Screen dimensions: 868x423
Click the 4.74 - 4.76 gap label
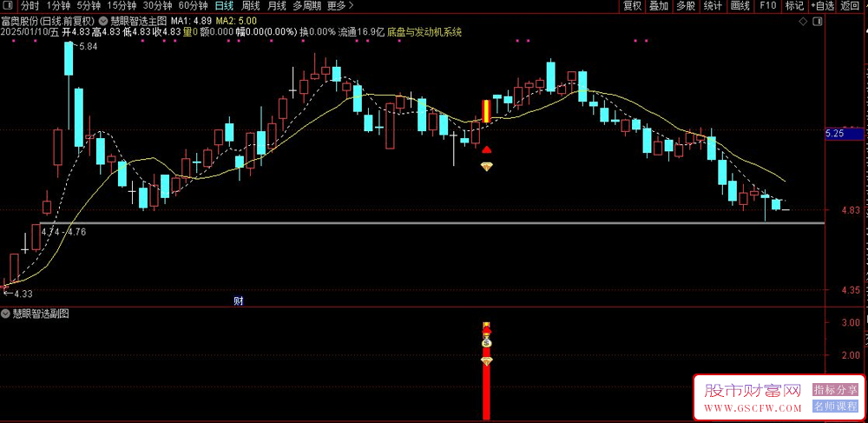tap(63, 232)
